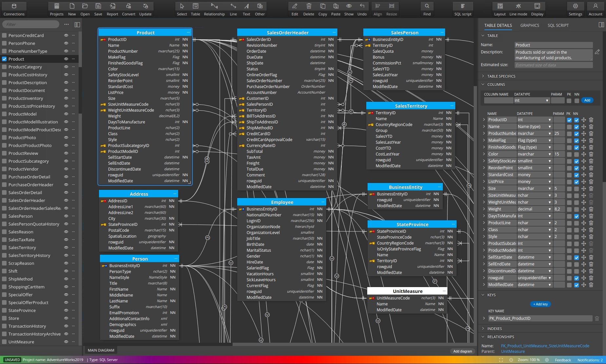Toggle the ProductCategory checkbox in the table list
The height and width of the screenshot is (364, 606).
4,67
